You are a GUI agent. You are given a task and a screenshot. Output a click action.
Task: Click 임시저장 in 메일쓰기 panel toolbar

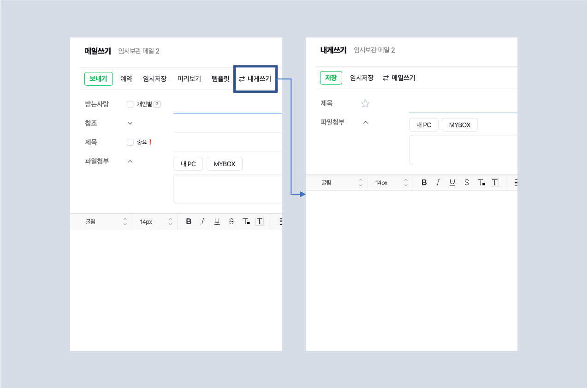pos(154,78)
